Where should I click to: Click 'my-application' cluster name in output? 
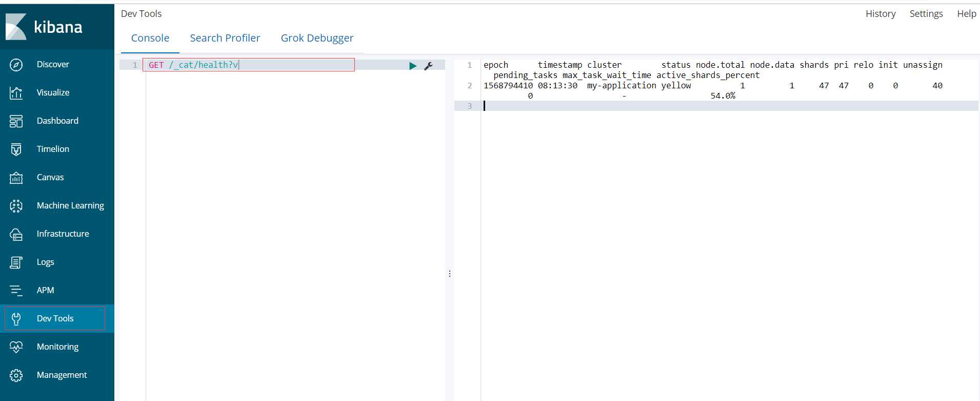pyautogui.click(x=622, y=86)
